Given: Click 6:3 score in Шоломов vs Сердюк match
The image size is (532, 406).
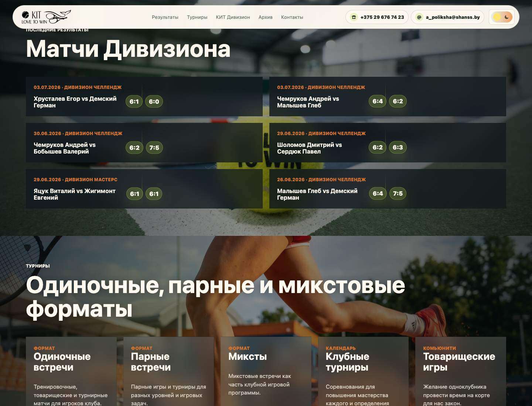Looking at the screenshot, I should coord(398,147).
